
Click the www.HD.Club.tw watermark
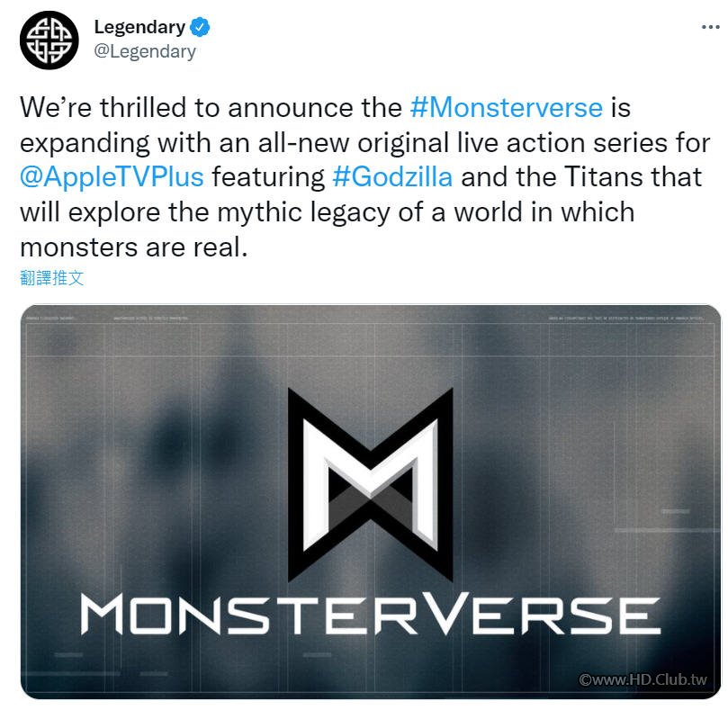click(643, 679)
